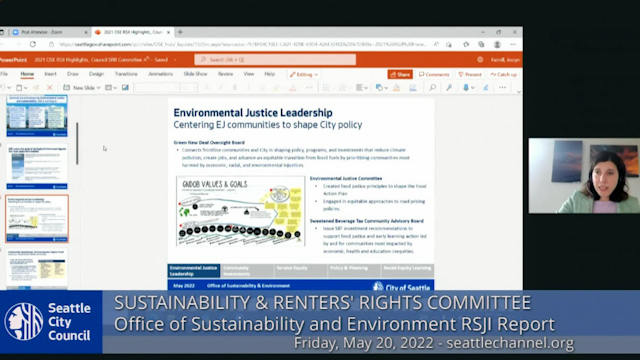Click the settings gear in PowerPoint header
This screenshot has width=640, height=360.
point(480,60)
